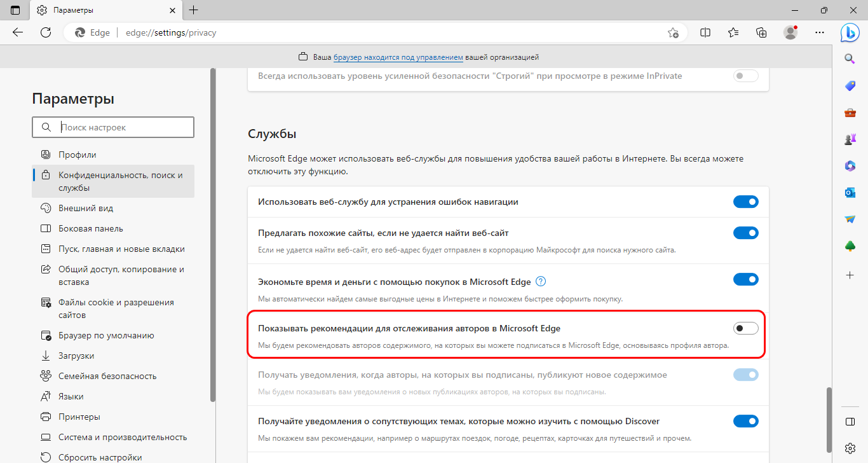This screenshot has height=463, width=868.
Task: Toggle Discover related topics notifications
Action: (x=746, y=421)
